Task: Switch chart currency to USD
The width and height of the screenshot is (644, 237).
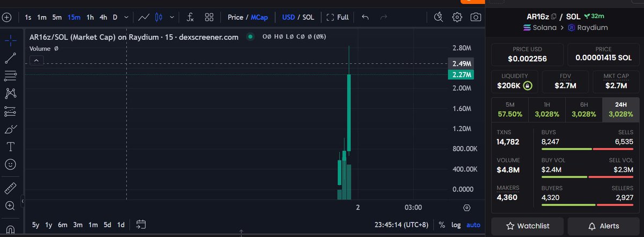Action: pos(289,17)
